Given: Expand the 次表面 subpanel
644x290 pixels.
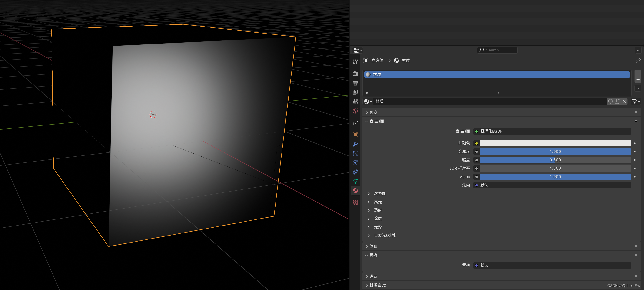Looking at the screenshot, I should tap(379, 193).
